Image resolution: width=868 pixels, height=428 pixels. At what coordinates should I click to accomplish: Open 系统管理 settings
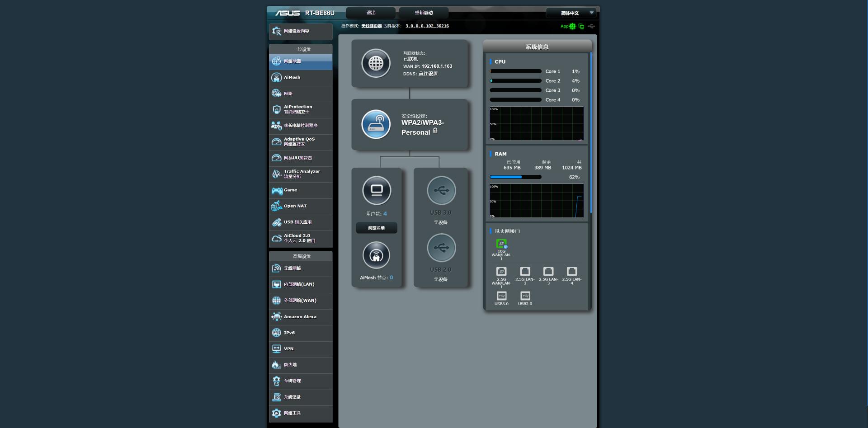point(301,381)
